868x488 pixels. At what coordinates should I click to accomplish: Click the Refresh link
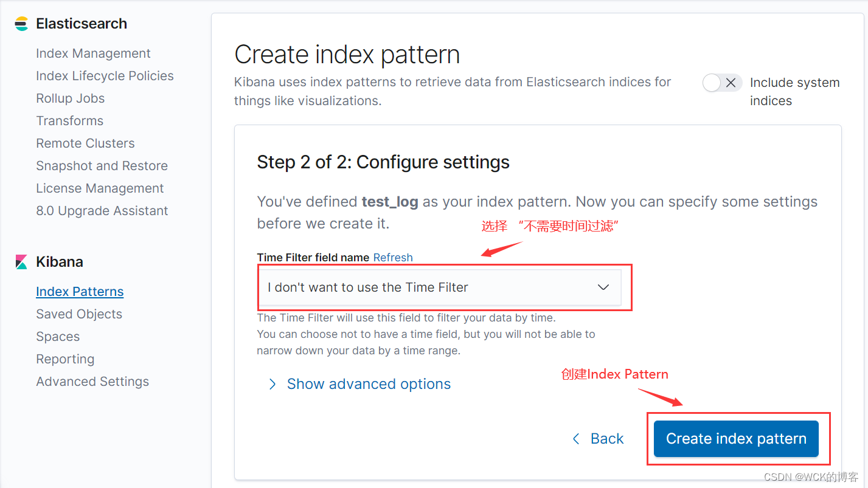click(393, 258)
